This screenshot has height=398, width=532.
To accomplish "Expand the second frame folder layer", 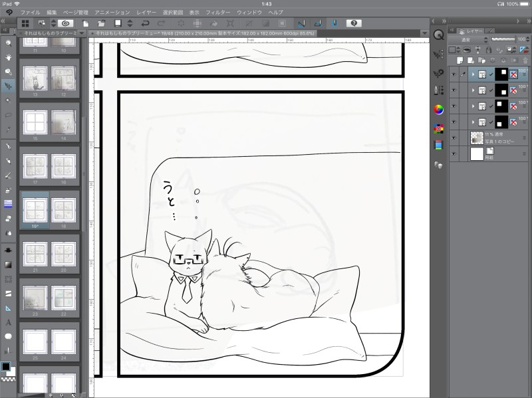I will coord(473,90).
